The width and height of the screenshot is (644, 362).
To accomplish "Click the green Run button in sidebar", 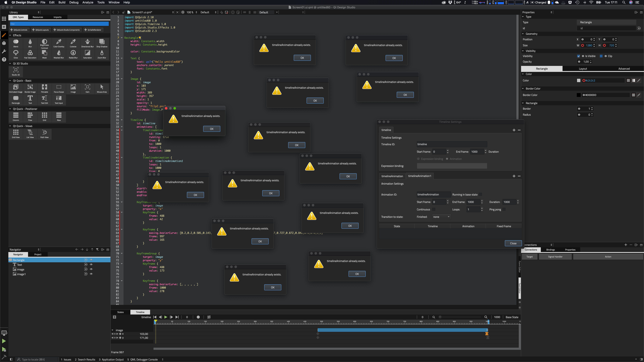I will click(x=4, y=341).
